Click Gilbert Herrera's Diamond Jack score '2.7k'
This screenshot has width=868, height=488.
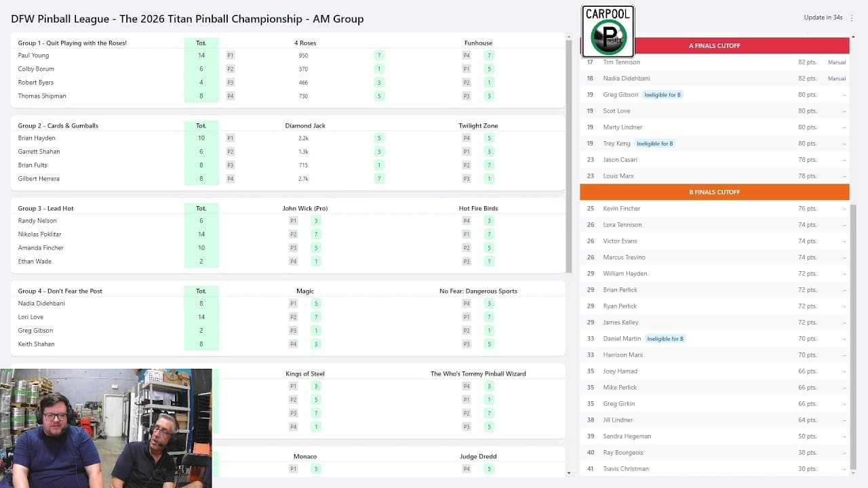pos(303,179)
